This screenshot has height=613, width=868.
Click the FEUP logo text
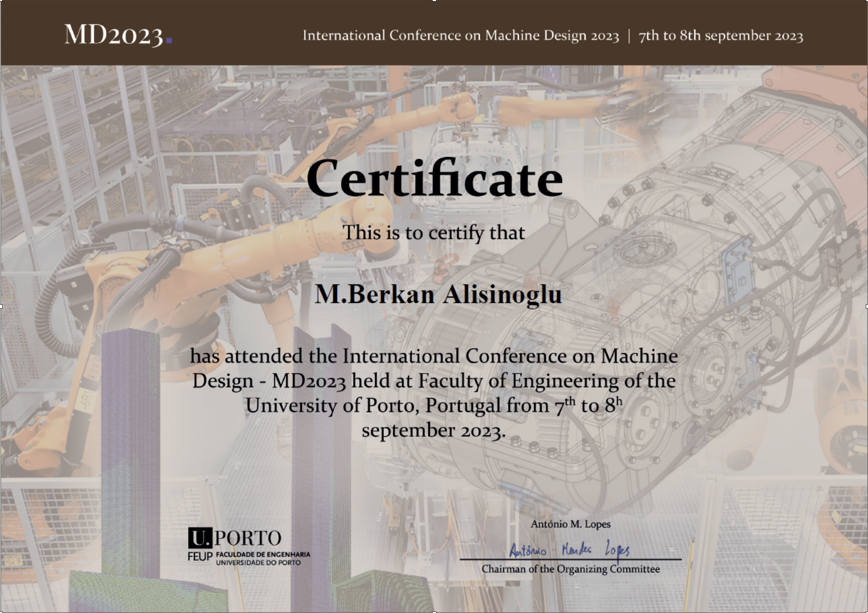[x=200, y=557]
